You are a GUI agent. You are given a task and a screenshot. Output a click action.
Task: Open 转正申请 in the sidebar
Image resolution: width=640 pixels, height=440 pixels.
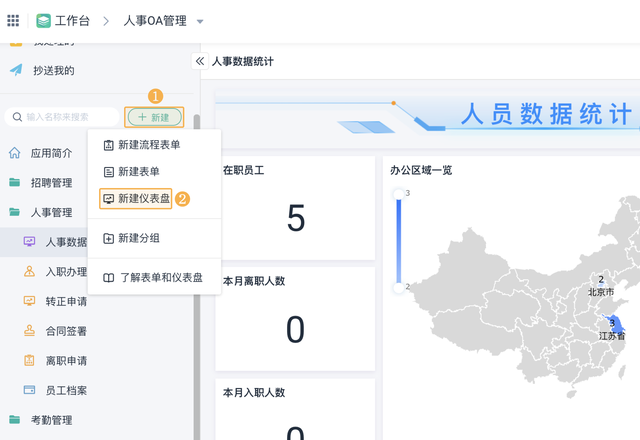pyautogui.click(x=66, y=302)
